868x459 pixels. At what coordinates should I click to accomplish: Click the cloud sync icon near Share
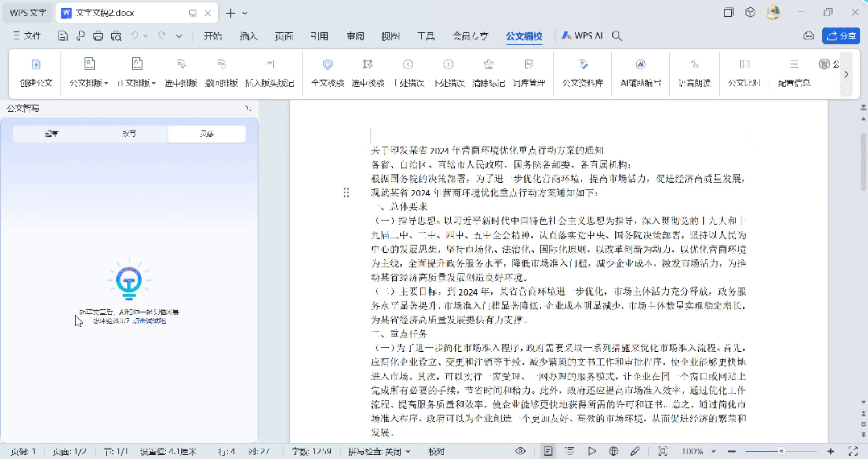[808, 35]
